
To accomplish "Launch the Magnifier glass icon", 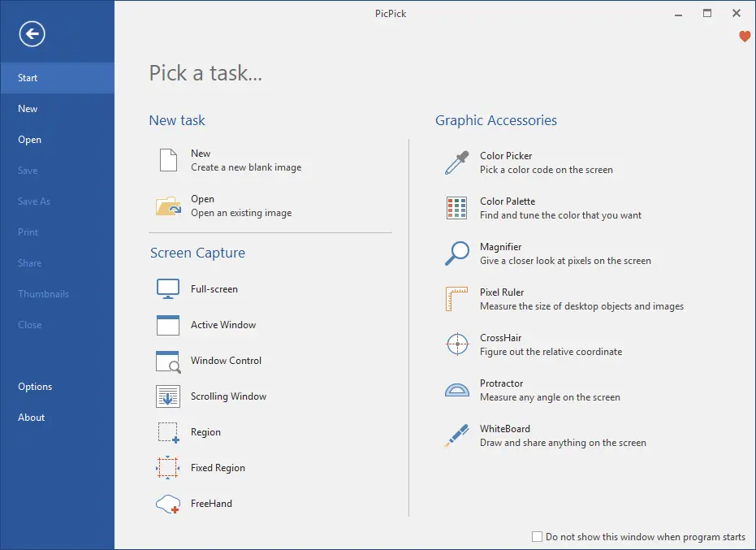I will (x=457, y=253).
